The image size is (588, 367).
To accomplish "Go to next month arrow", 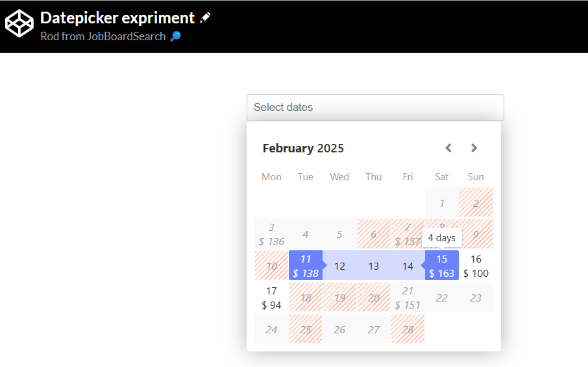I will click(474, 148).
